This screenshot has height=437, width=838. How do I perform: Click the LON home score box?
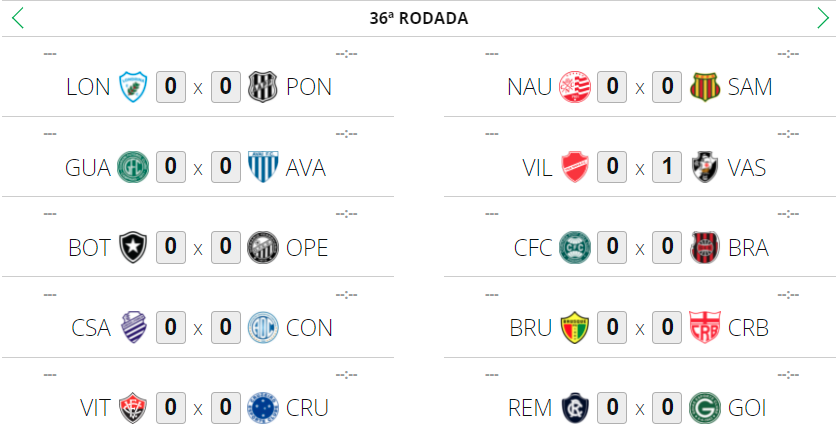click(171, 87)
